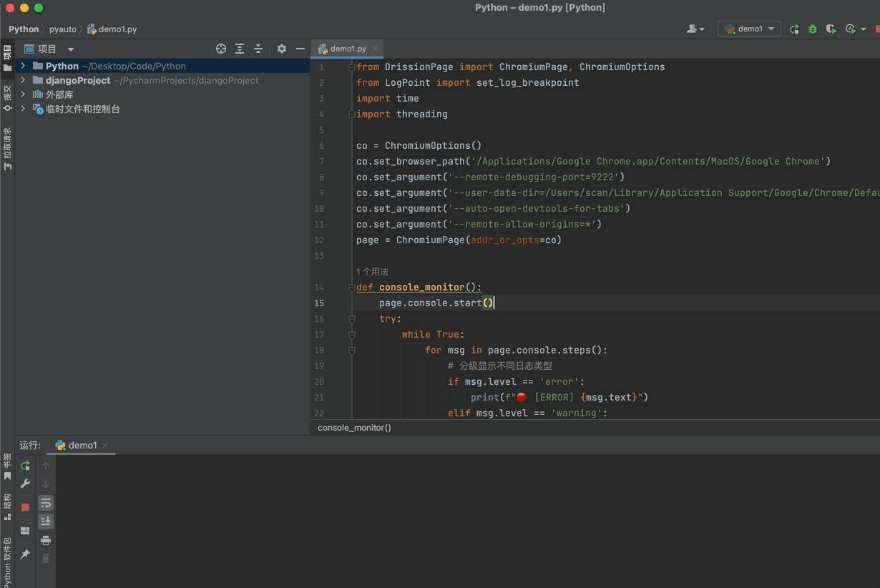Click the stop button in the top toolbar
Viewport: 880px width, 588px height.
tap(876, 29)
